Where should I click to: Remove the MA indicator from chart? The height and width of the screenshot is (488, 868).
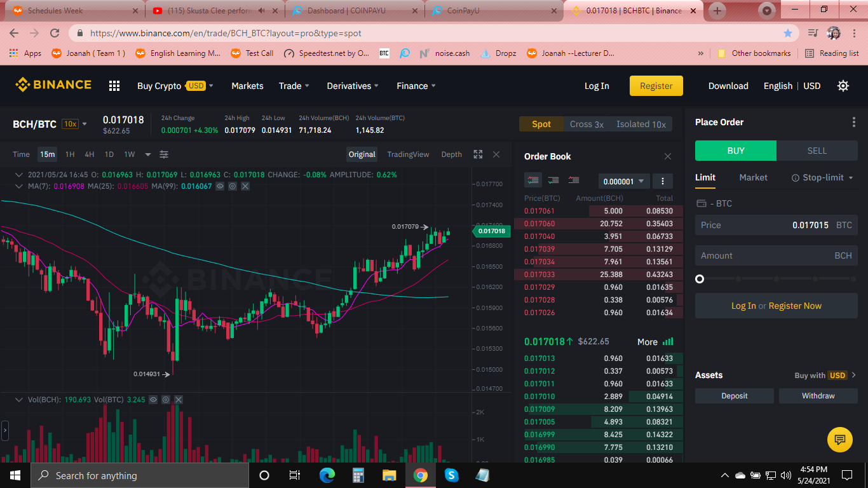click(245, 186)
